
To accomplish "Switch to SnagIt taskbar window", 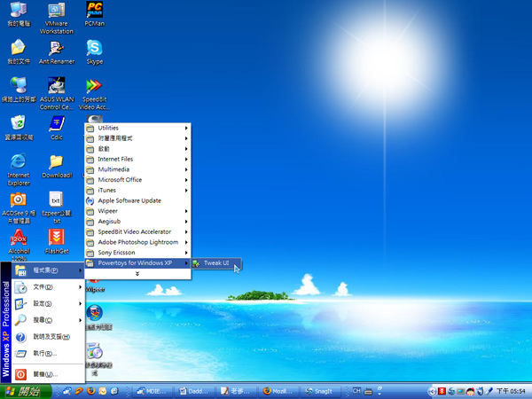I will click(320, 392).
